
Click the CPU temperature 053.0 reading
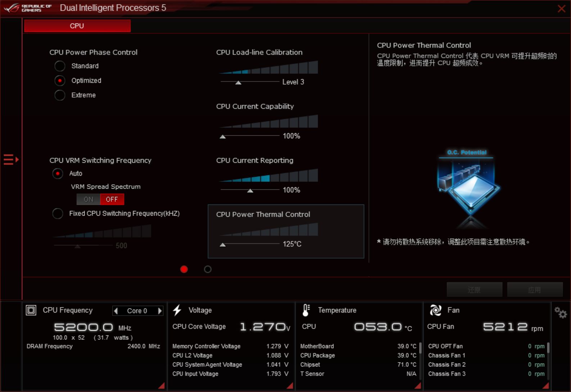coord(383,327)
